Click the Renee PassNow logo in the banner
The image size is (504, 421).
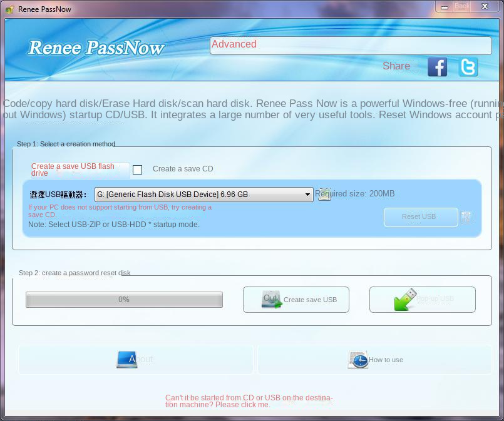pos(96,48)
